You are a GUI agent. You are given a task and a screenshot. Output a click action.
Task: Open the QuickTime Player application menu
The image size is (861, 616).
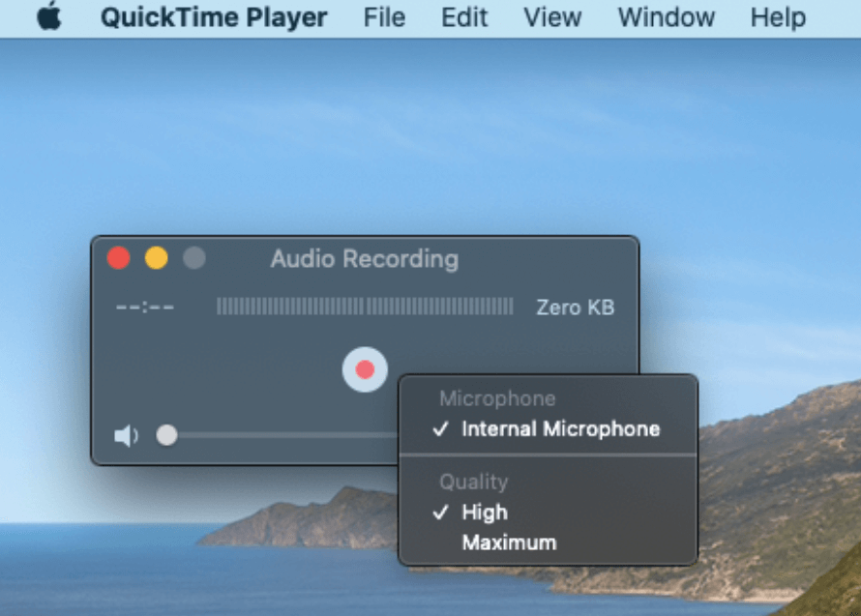coord(213,16)
